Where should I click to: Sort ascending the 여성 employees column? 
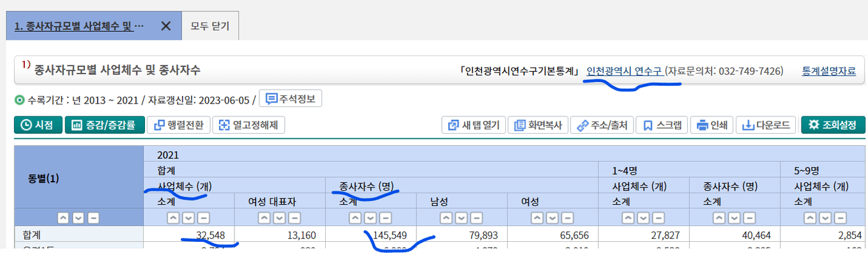(x=538, y=218)
